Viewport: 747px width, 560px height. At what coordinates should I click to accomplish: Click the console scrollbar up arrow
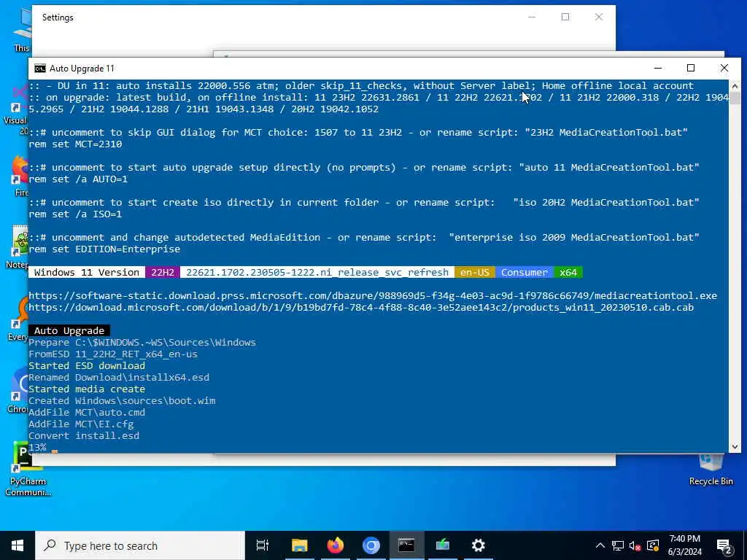pos(735,86)
